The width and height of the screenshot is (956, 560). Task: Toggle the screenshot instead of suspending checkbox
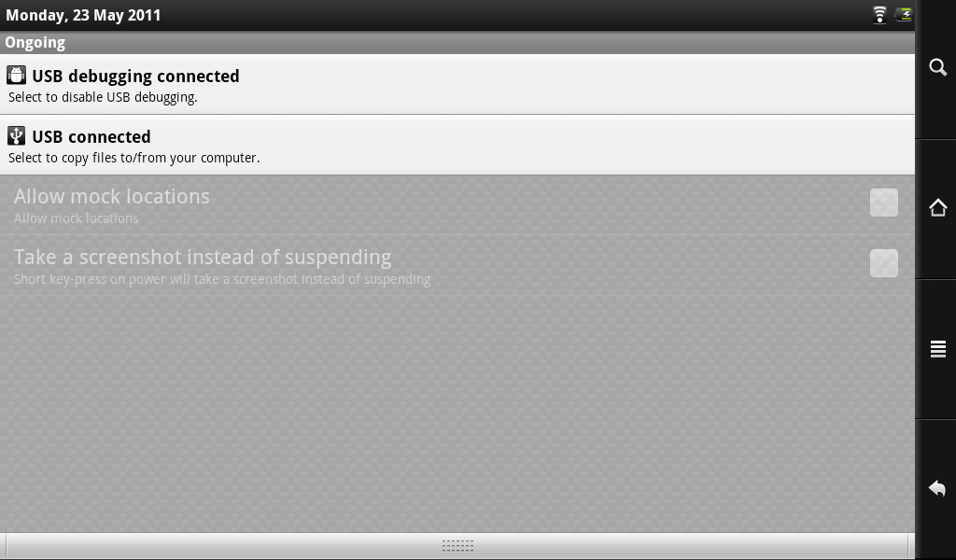tap(883, 263)
